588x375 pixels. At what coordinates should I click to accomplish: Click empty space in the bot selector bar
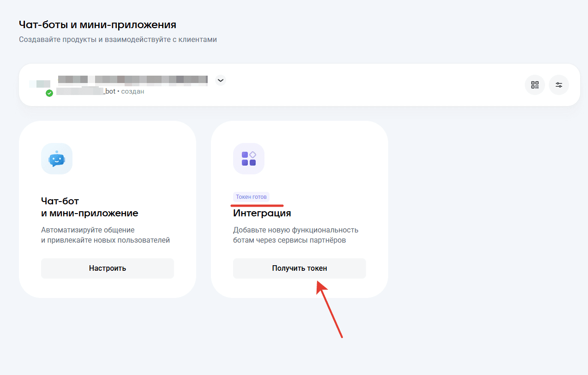pyautogui.click(x=369, y=85)
